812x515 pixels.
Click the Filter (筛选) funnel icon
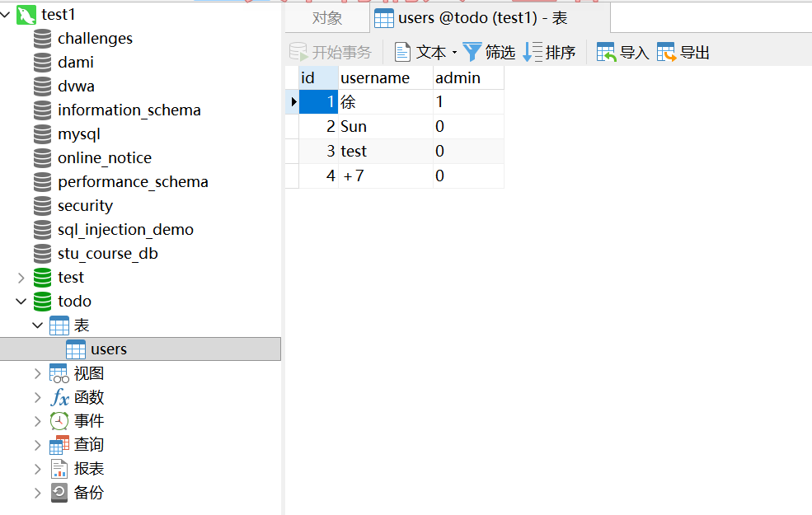[472, 53]
